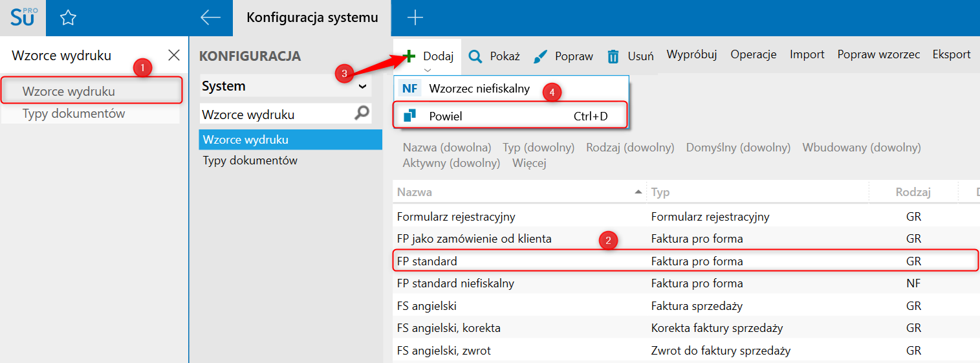Open a new tab with plus icon
This screenshot has width=980, height=363.
415,17
